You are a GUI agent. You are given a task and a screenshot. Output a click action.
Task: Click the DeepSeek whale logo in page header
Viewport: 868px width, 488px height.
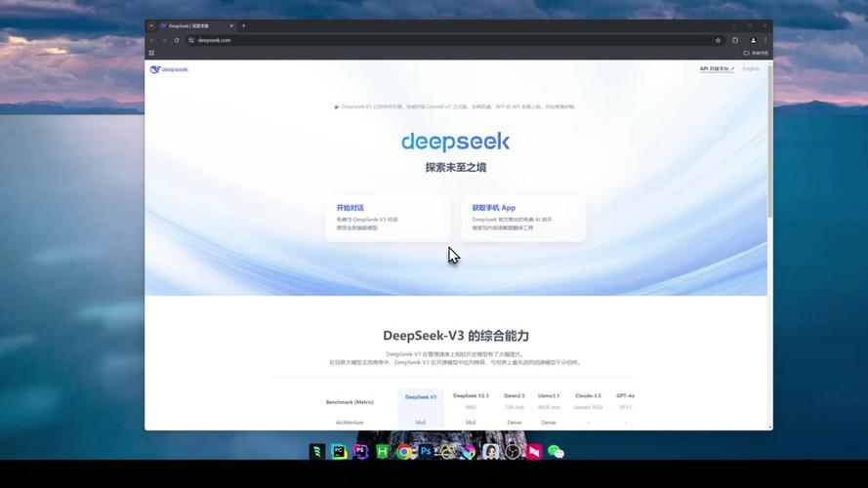coord(169,69)
